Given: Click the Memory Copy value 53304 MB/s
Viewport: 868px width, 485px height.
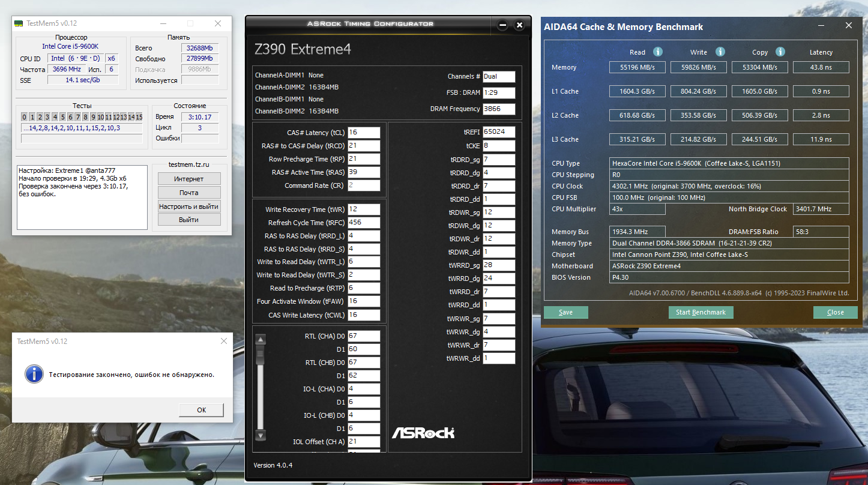Looking at the screenshot, I should pyautogui.click(x=760, y=67).
